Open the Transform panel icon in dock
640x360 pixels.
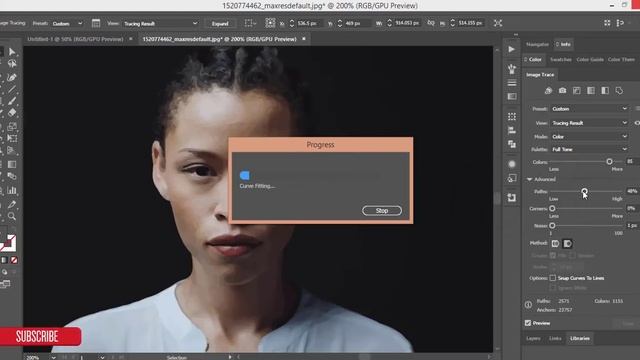coord(512,117)
